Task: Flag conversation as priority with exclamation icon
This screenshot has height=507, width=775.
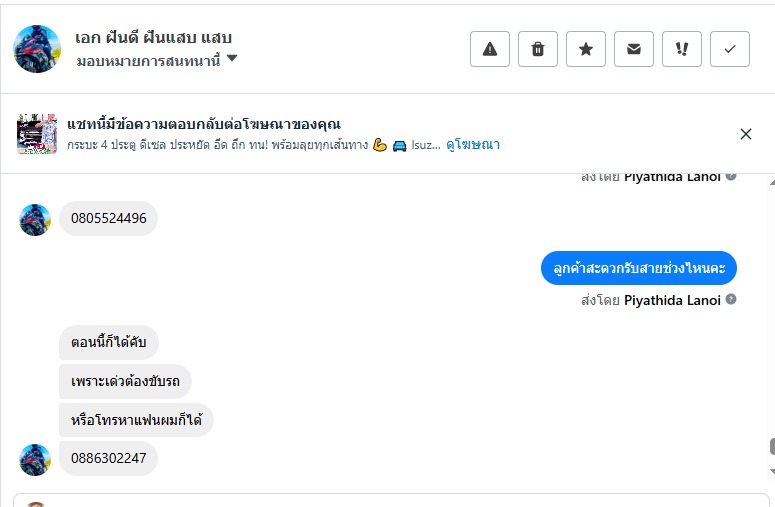Action: click(682, 49)
